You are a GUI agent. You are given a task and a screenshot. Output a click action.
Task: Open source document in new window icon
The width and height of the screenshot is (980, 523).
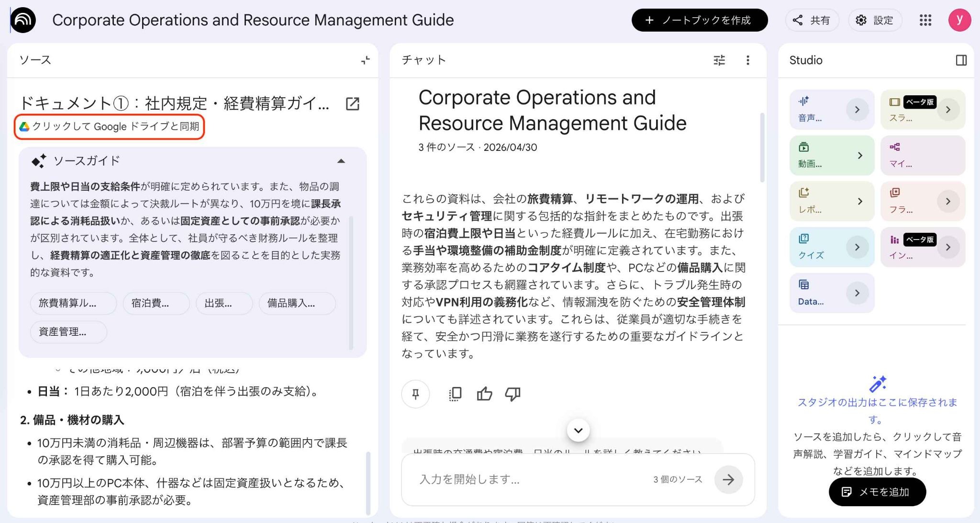coord(353,103)
